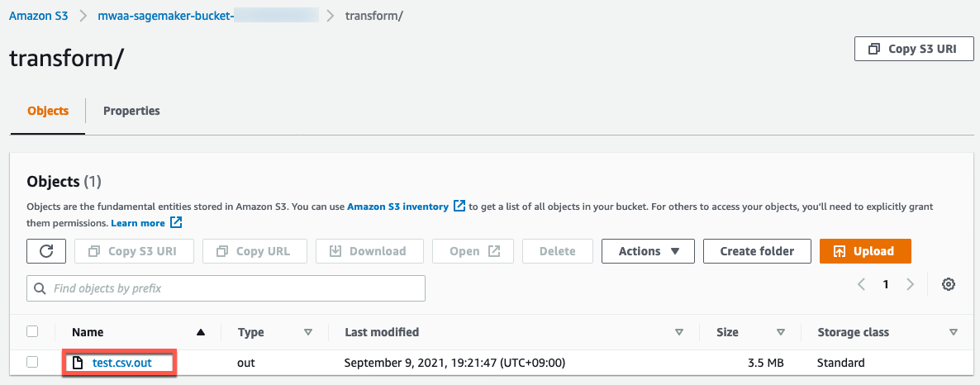Click the refresh objects icon button
Viewport: 980px width, 385px height.
(x=46, y=251)
